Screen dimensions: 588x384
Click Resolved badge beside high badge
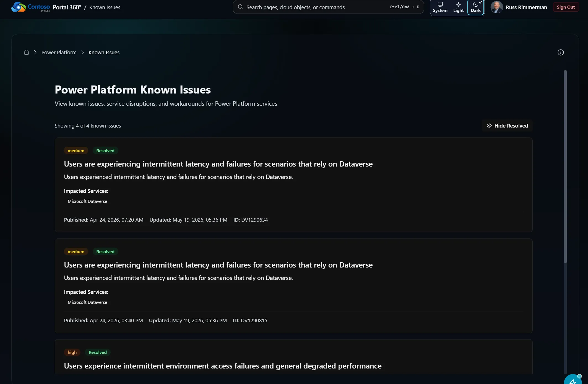(x=98, y=352)
